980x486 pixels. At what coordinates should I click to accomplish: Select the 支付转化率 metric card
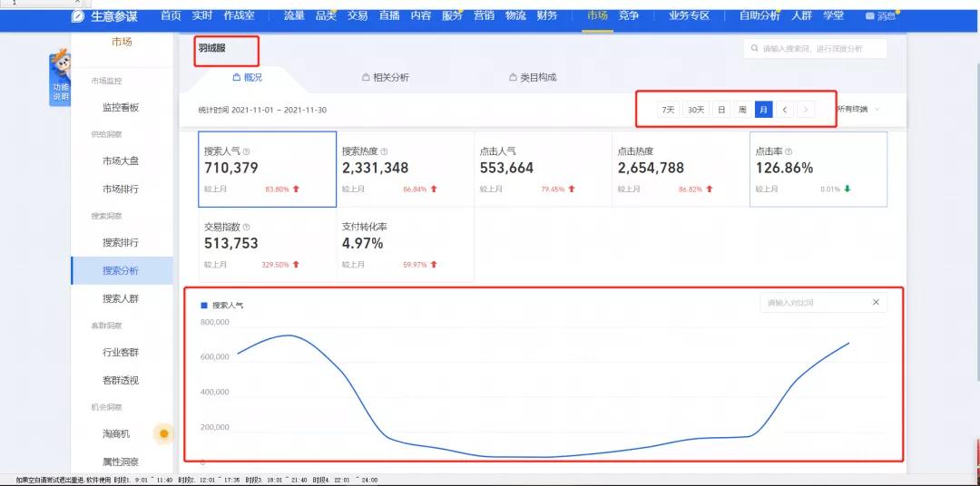405,245
